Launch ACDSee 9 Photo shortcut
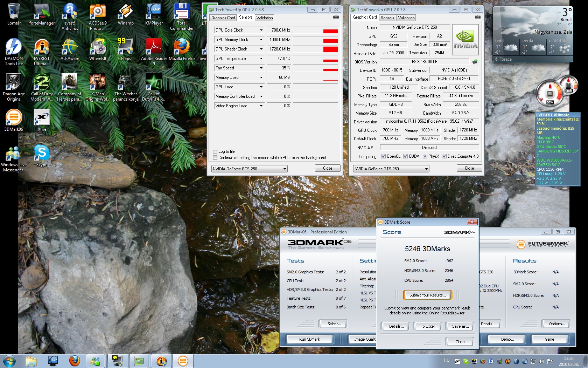 98,17
